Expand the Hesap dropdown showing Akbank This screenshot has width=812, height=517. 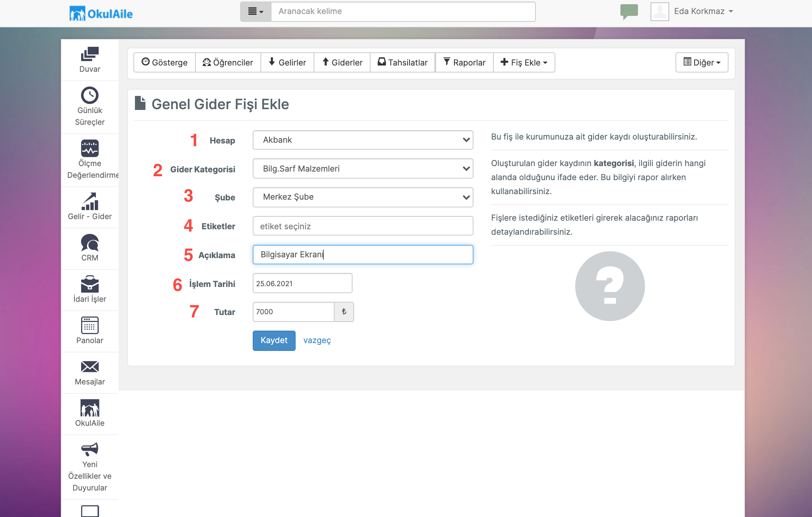point(363,140)
